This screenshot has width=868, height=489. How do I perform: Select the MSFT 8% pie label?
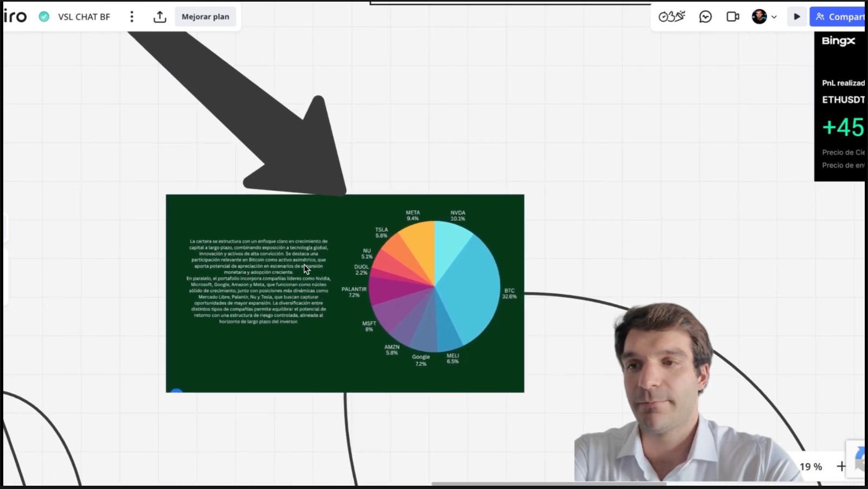click(369, 326)
